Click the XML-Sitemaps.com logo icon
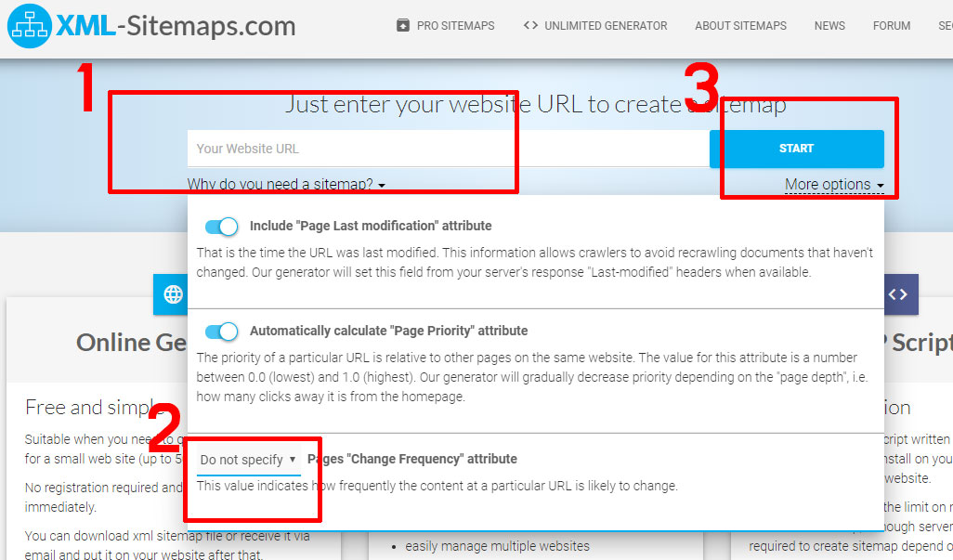 click(29, 26)
